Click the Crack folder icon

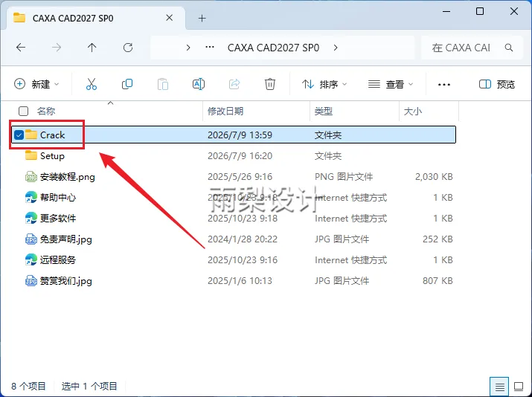[x=31, y=135]
